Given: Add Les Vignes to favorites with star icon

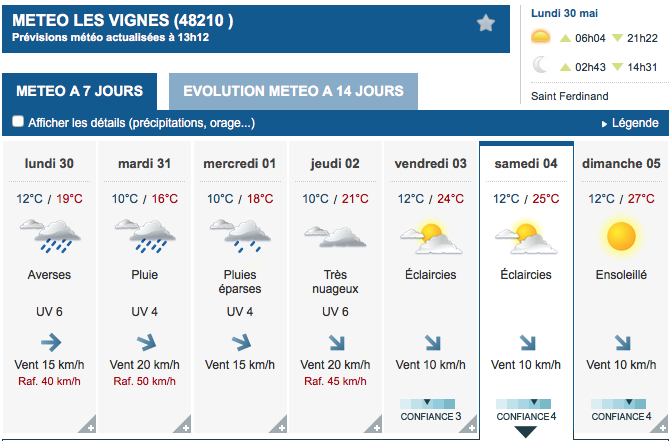Looking at the screenshot, I should 486,23.
